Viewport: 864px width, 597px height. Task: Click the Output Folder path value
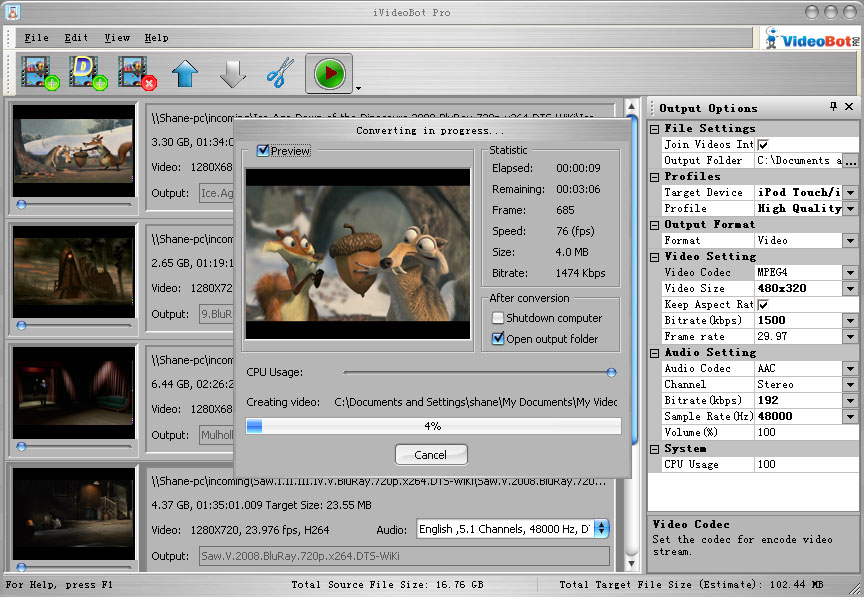799,160
